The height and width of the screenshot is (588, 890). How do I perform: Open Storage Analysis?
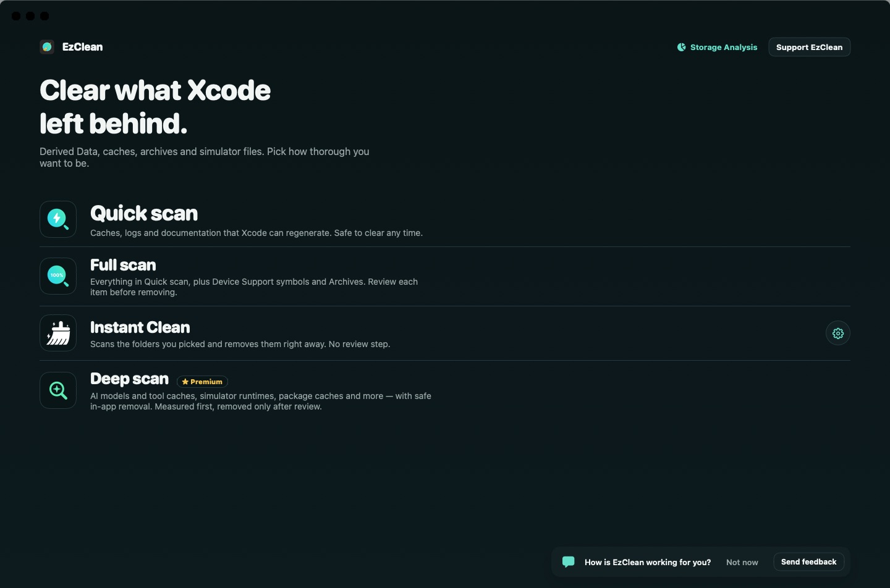(x=717, y=47)
